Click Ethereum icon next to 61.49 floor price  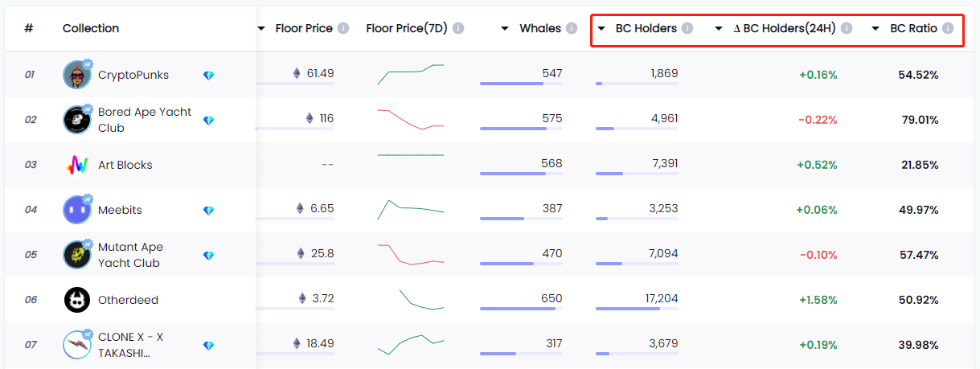pos(297,73)
